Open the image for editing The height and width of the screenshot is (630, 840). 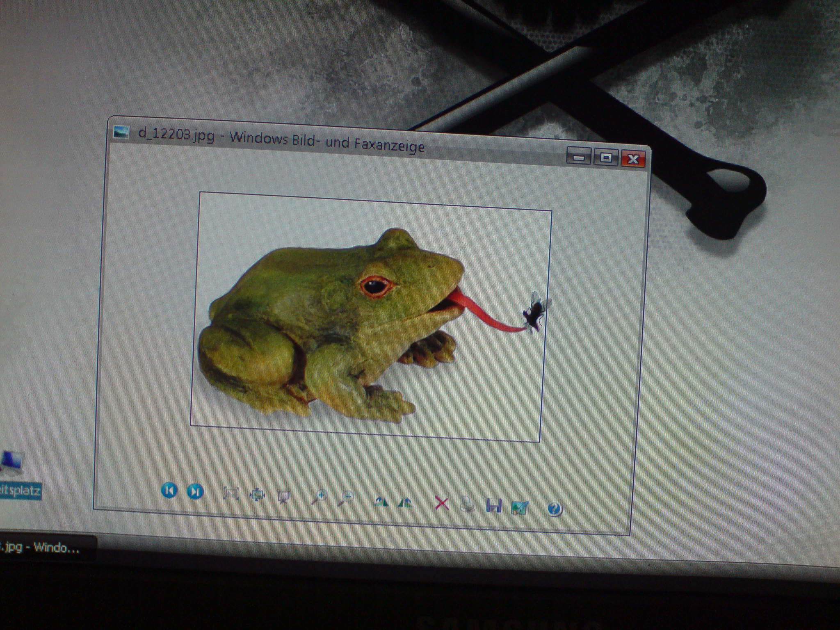pos(520,507)
